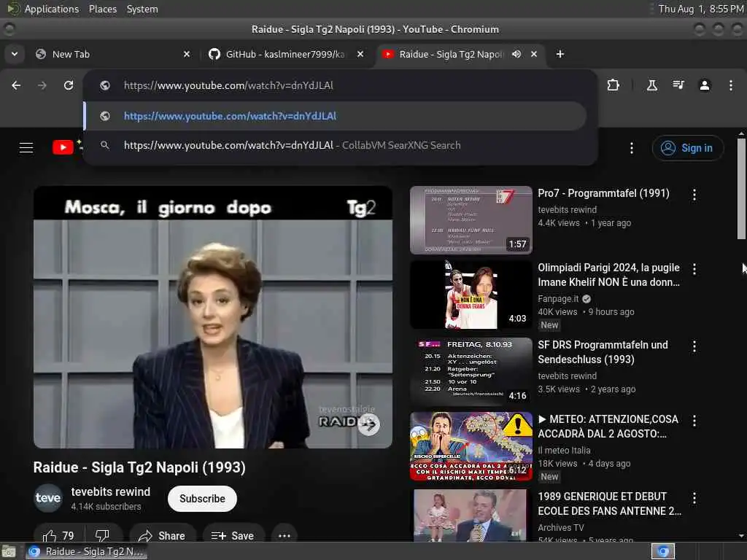
Task: Save the video to playlist
Action: [x=233, y=536]
